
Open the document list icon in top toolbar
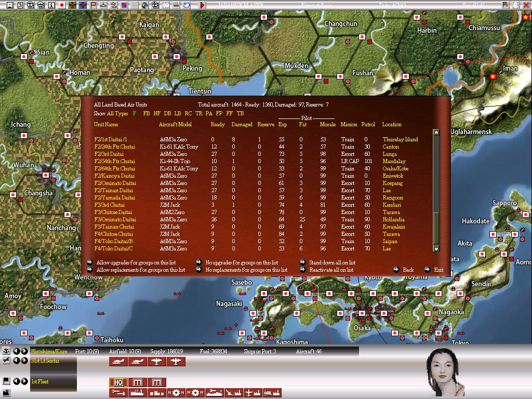tap(20, 5)
